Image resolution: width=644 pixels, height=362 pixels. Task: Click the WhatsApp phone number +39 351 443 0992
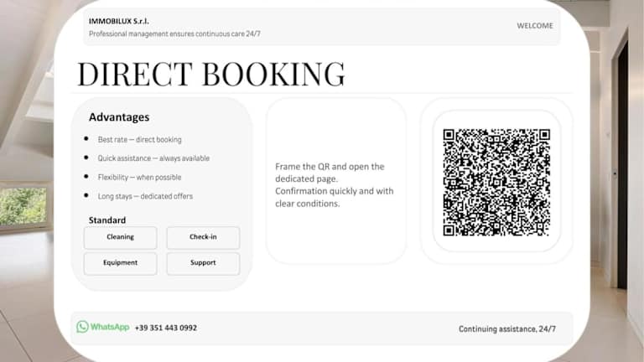click(x=165, y=328)
